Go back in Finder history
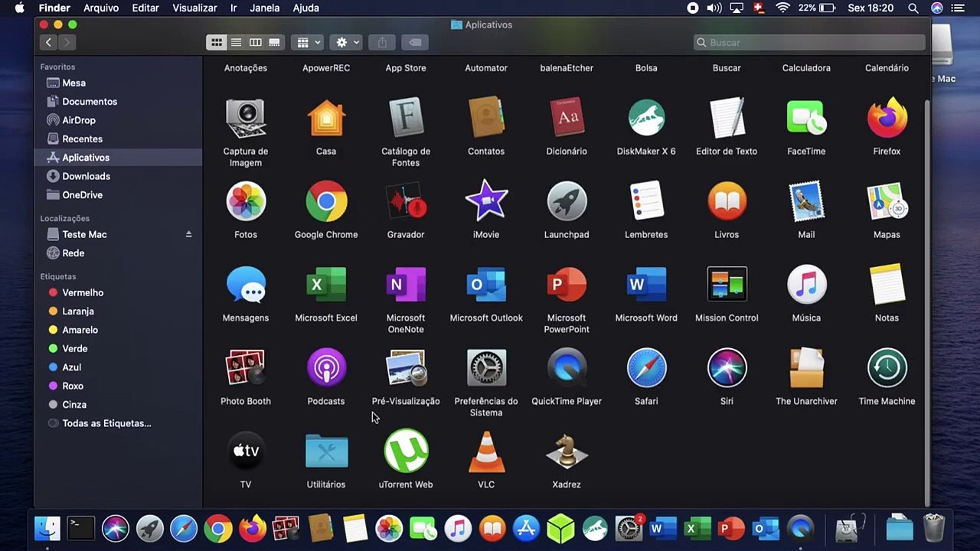The width and height of the screenshot is (980, 551). click(x=48, y=42)
